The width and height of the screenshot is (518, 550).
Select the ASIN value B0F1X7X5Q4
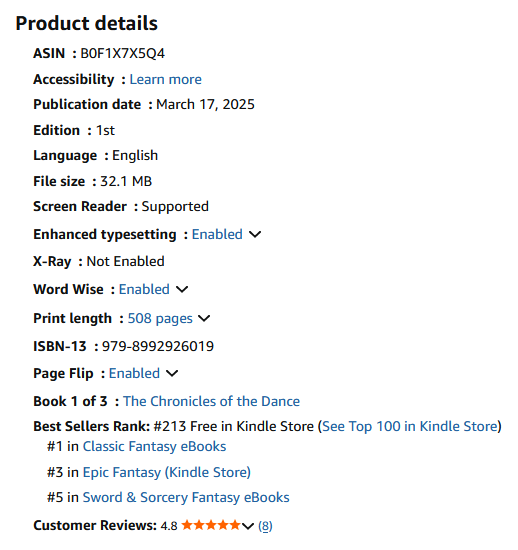click(122, 53)
